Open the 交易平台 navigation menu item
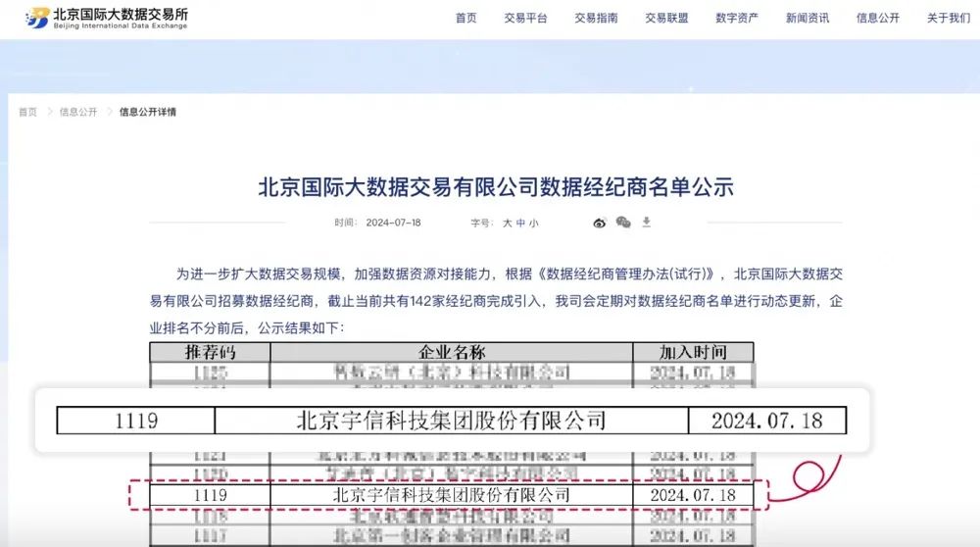This screenshot has height=547, width=980. click(525, 18)
